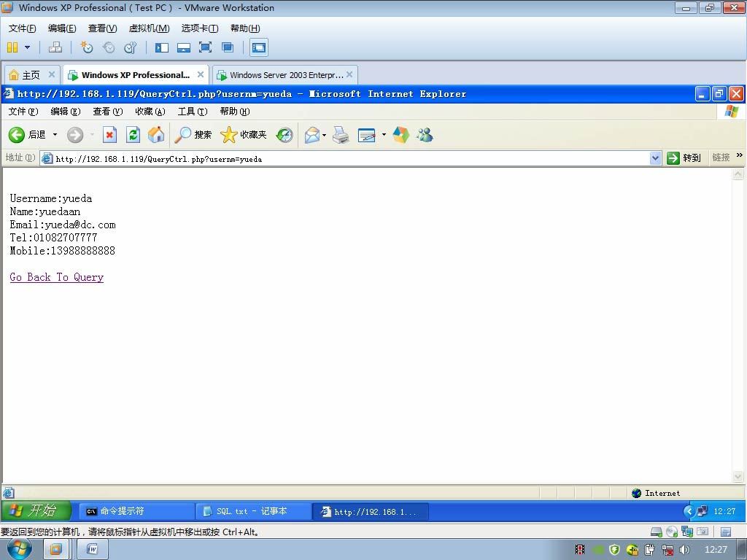The width and height of the screenshot is (747, 560).
Task: Click the revert to snapshot icon
Action: click(109, 47)
